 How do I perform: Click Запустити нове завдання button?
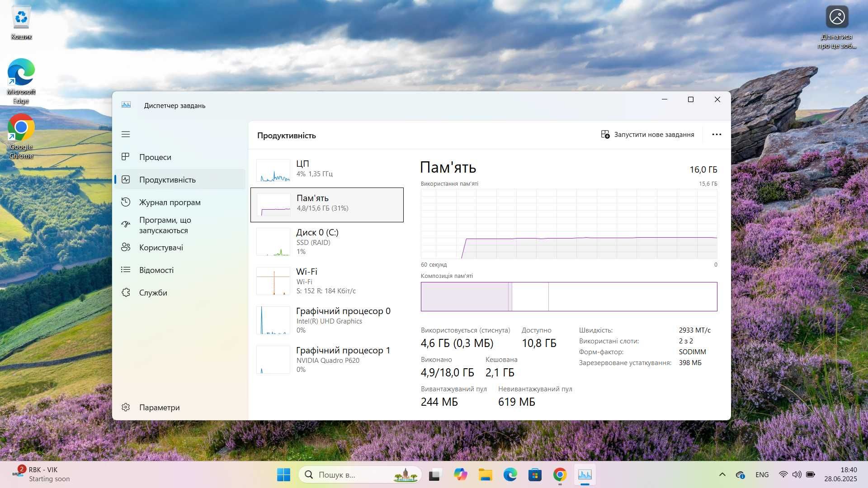[x=647, y=135]
